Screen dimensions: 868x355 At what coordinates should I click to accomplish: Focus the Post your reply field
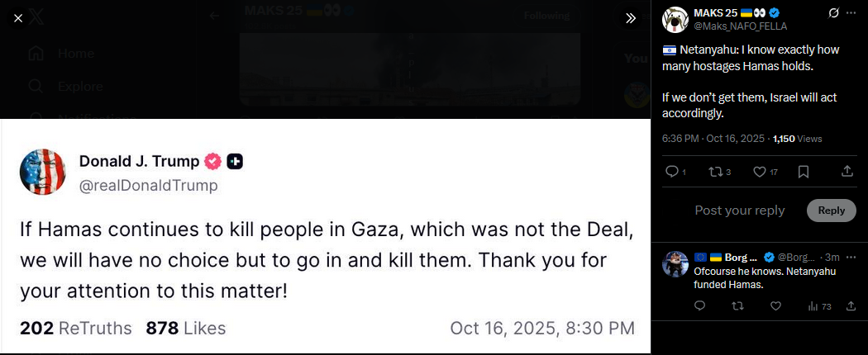click(x=740, y=211)
